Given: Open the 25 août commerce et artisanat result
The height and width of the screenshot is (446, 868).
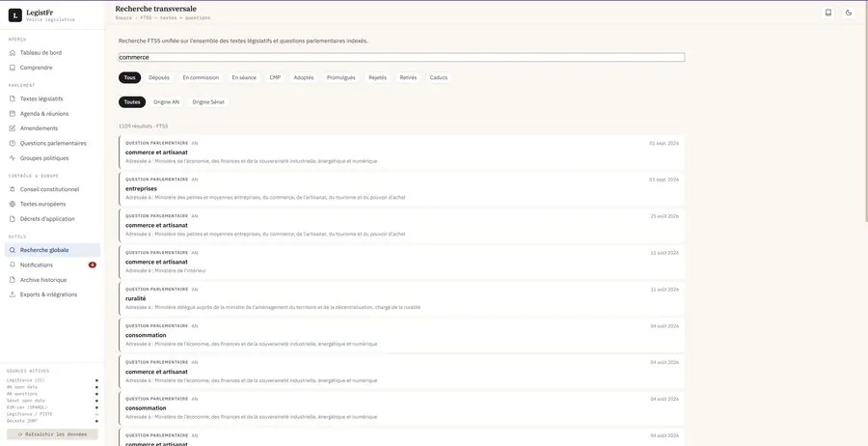Looking at the screenshot, I should [401, 226].
